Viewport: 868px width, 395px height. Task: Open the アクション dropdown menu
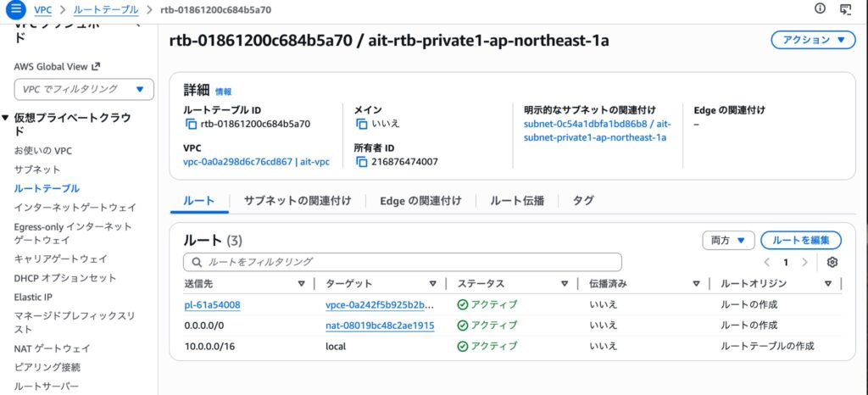point(813,40)
